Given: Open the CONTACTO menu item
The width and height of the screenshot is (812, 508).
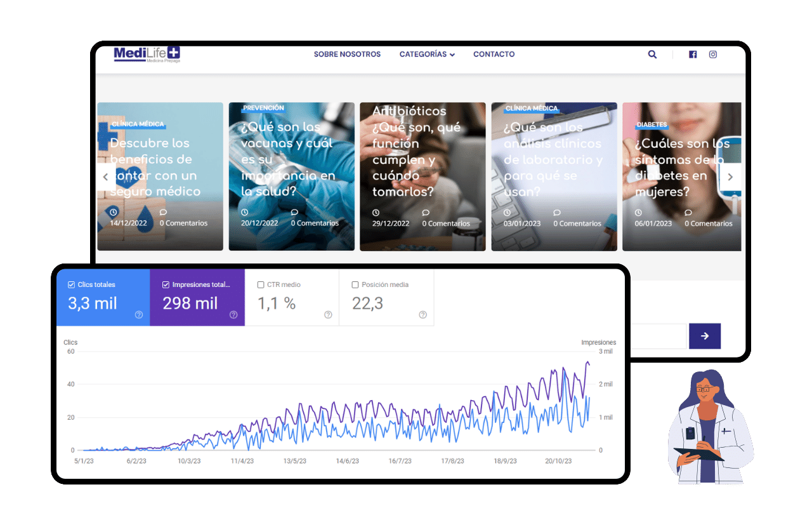Looking at the screenshot, I should (x=494, y=55).
